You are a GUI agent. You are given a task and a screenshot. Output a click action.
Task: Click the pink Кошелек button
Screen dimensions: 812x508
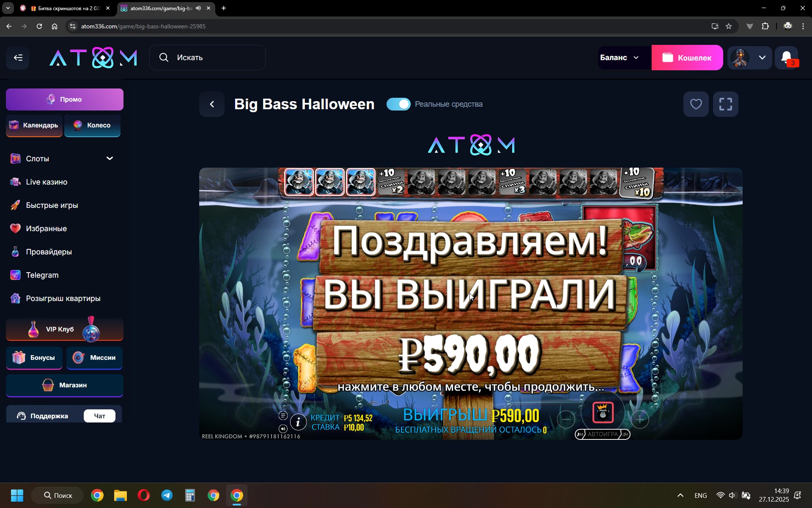click(687, 58)
